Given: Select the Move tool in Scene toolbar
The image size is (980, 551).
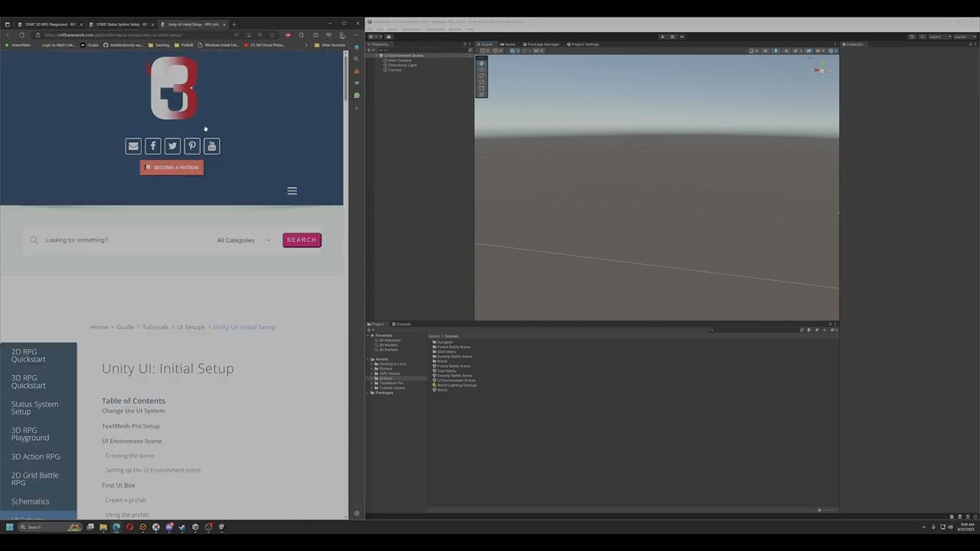Looking at the screenshot, I should [482, 69].
